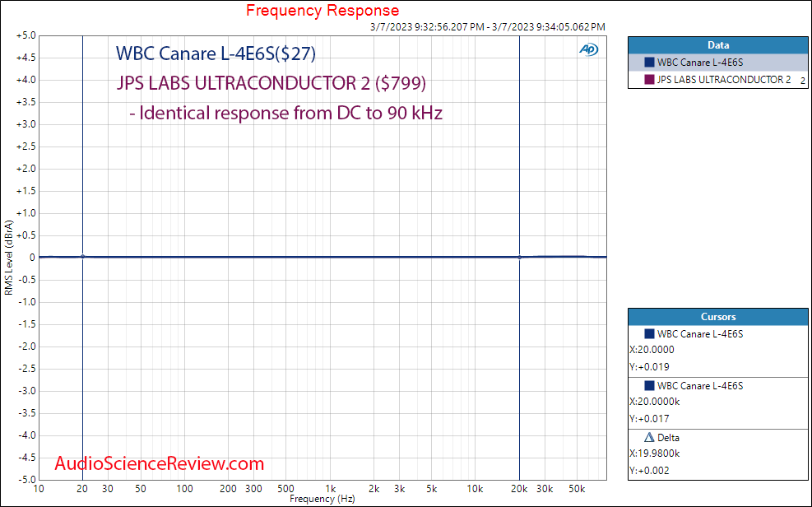
Task: Click the WBC Canare color swatch in Data legend
Action: [x=649, y=63]
